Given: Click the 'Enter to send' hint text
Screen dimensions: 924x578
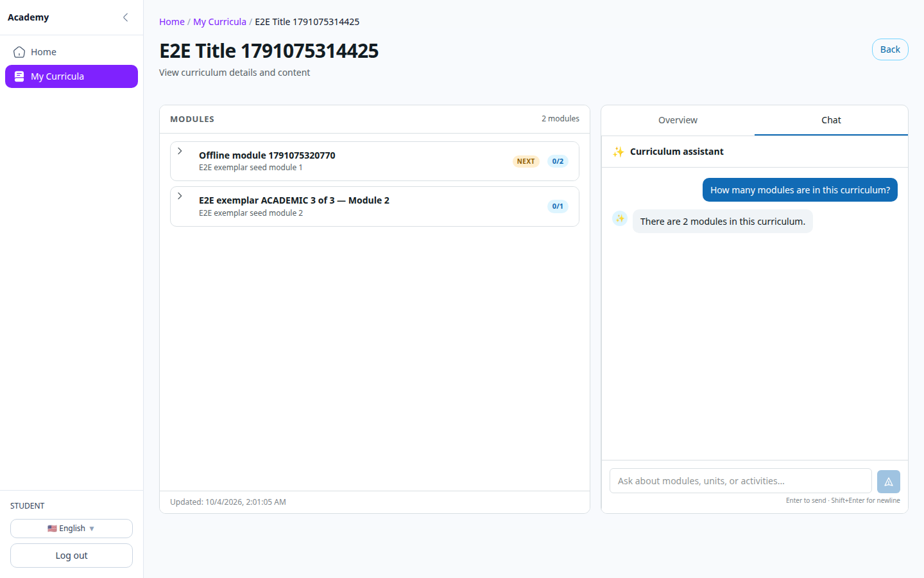Looking at the screenshot, I should [x=843, y=501].
